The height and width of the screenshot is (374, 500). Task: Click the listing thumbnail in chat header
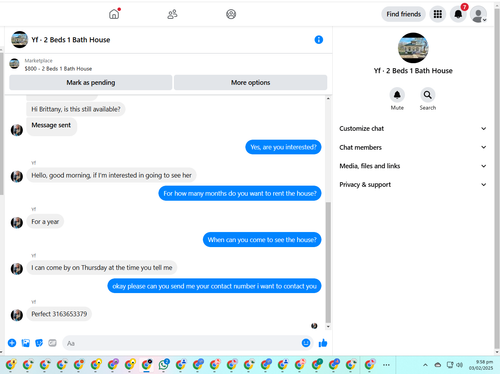pyautogui.click(x=19, y=40)
